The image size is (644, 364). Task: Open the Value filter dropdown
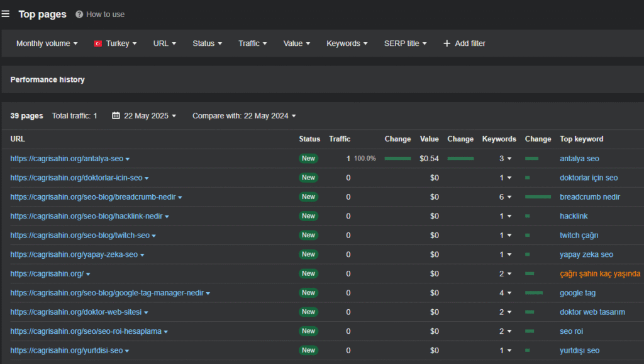click(297, 43)
